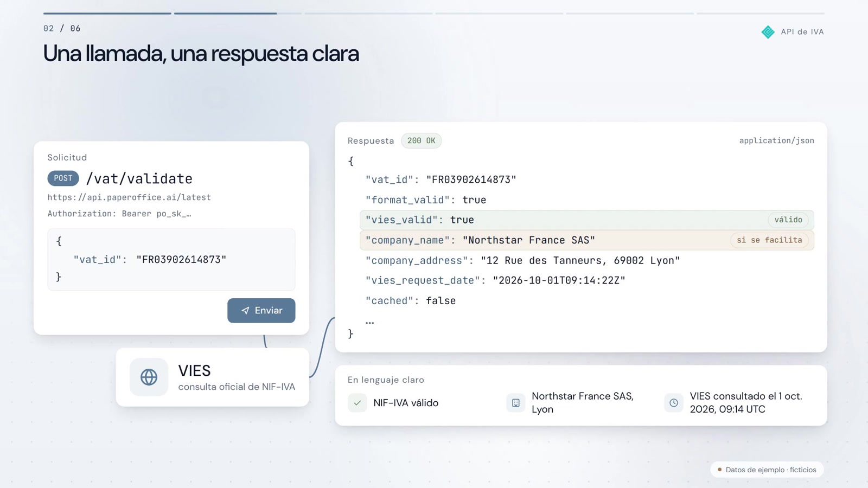Click the clock icon beside VIES consultado
This screenshot has width=868, height=488.
[x=673, y=403]
